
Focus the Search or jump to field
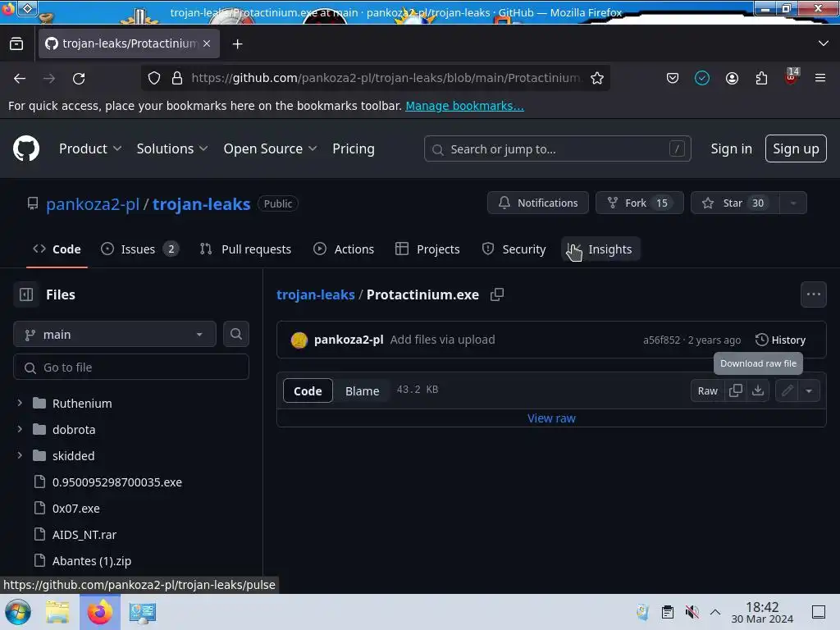[557, 148]
